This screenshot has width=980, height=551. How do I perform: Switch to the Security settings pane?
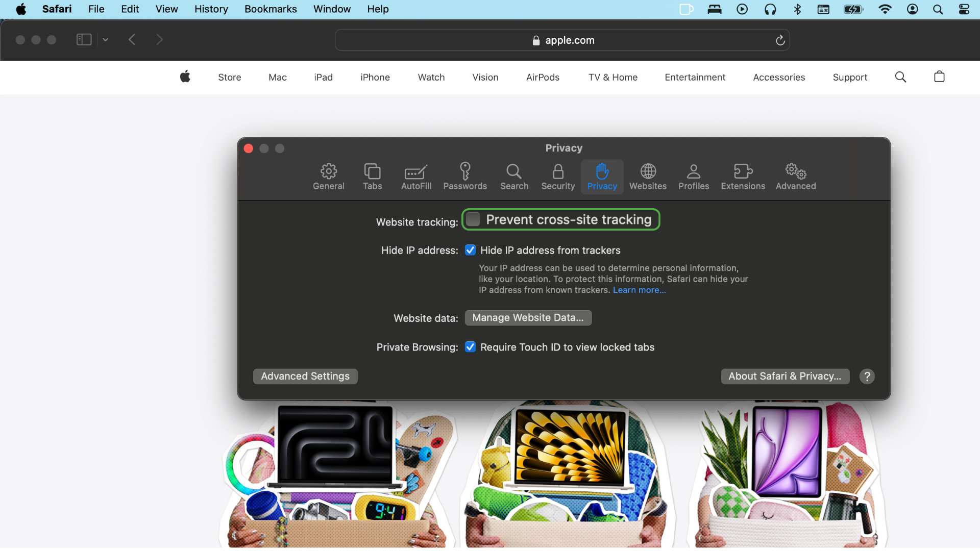pyautogui.click(x=558, y=177)
